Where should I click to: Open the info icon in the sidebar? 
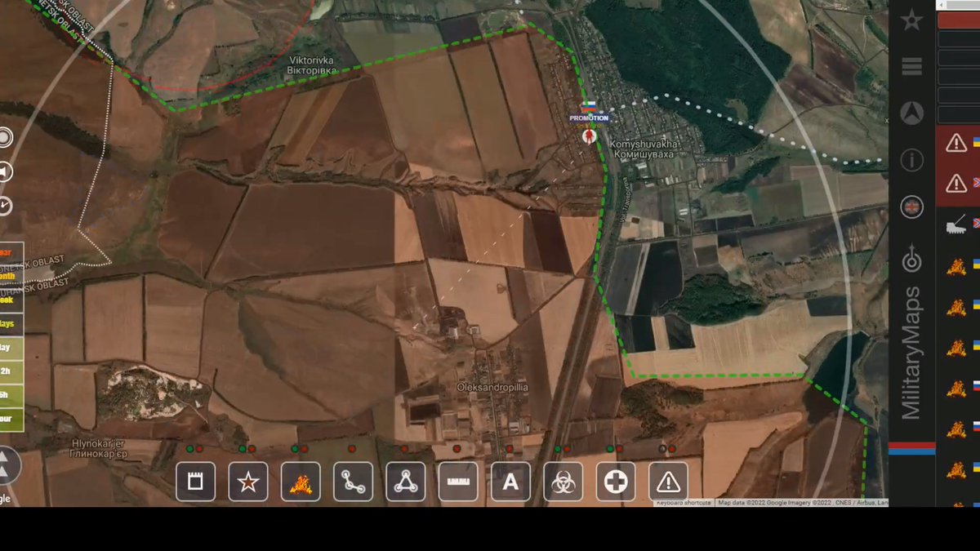(x=911, y=160)
